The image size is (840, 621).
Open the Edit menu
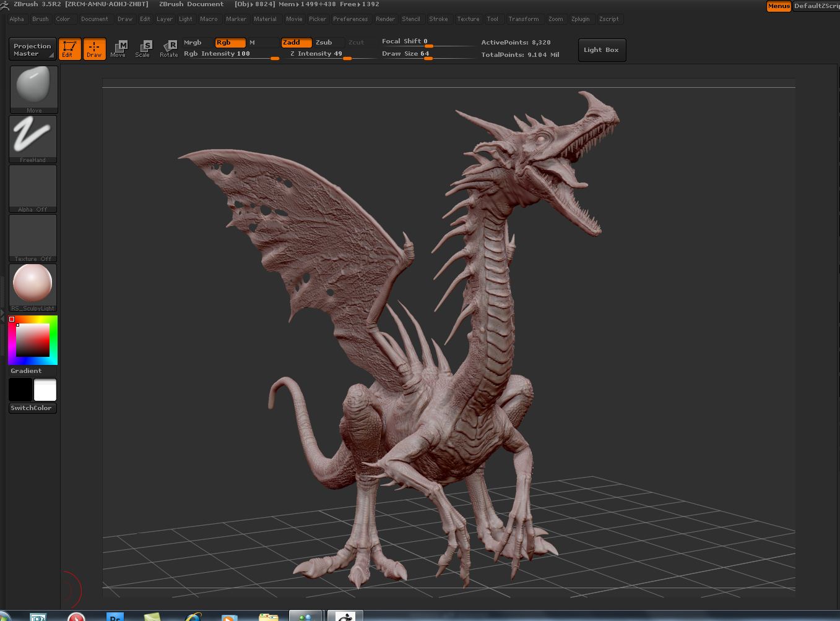[145, 19]
